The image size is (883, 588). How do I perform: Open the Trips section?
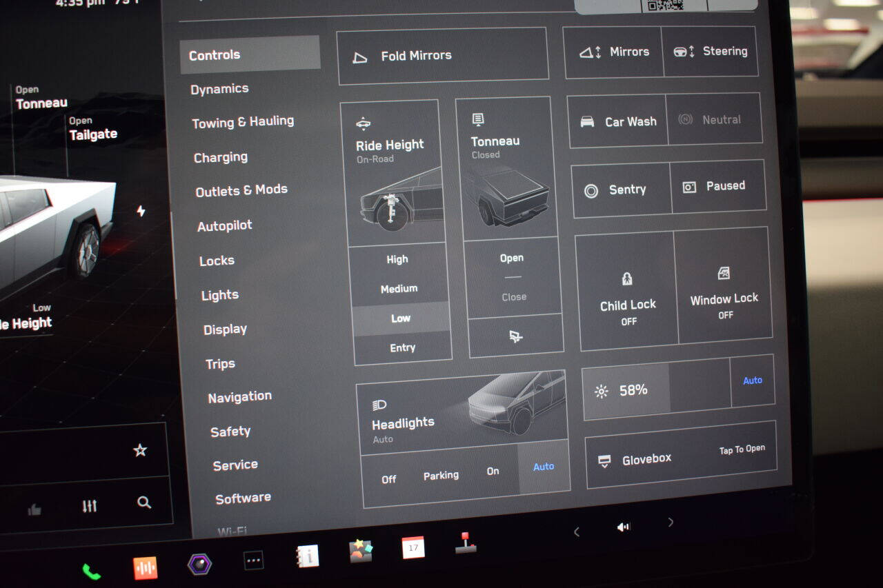(220, 364)
